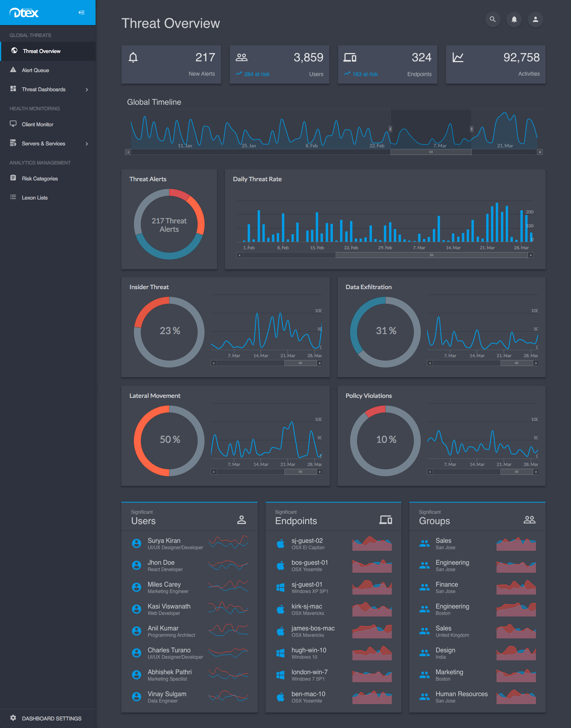
Task: Click the 284 at risk link
Action: 253,74
